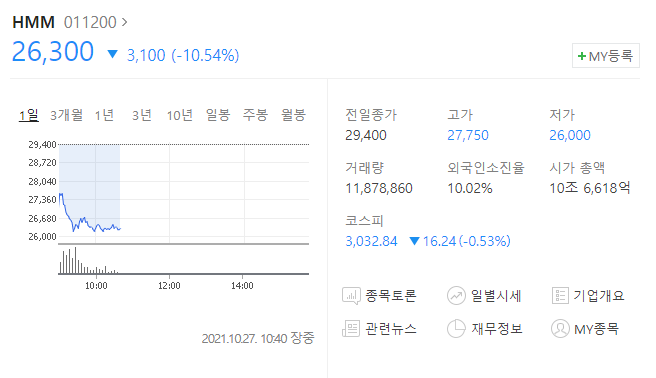
Task: Click the 14:00 time axis label
Action: coord(243,286)
